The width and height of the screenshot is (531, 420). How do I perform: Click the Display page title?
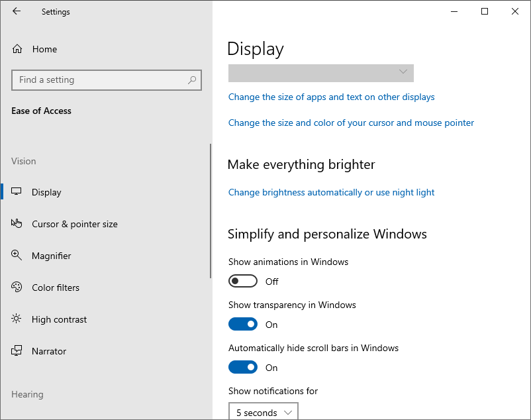pos(256,50)
